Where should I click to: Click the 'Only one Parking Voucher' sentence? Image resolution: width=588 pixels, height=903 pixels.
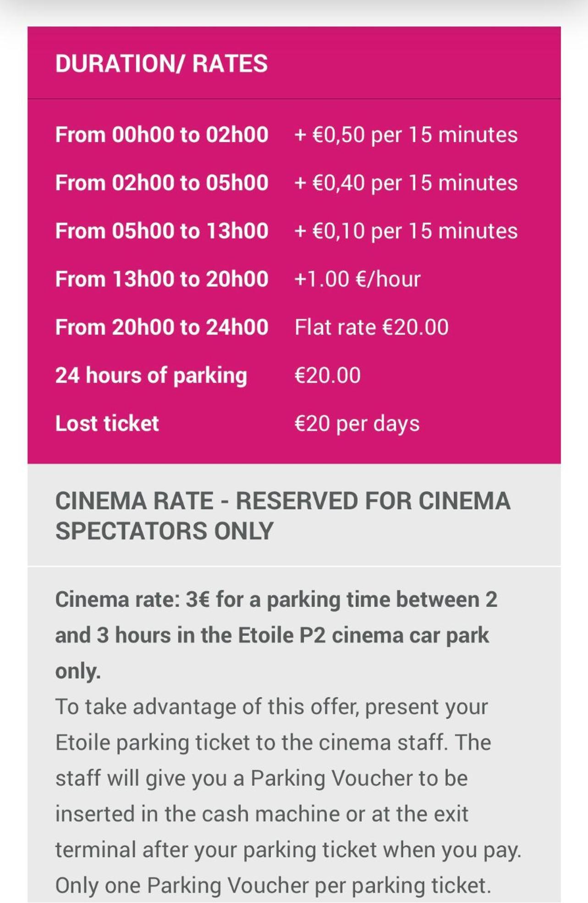tap(273, 885)
